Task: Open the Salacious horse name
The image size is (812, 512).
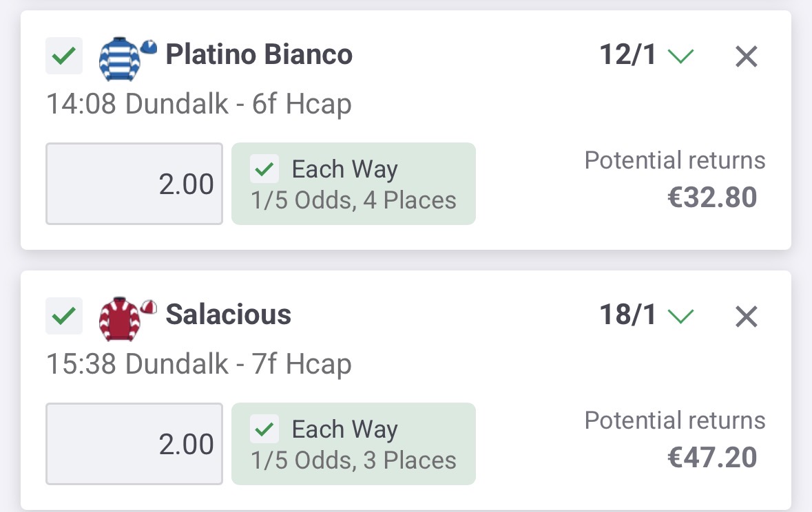Action: pyautogui.click(x=229, y=315)
